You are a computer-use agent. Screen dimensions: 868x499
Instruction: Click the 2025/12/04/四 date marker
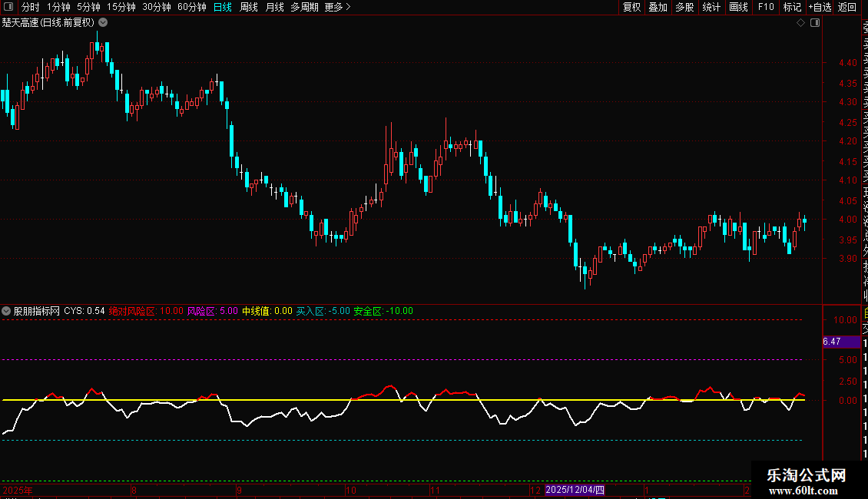pos(575,490)
